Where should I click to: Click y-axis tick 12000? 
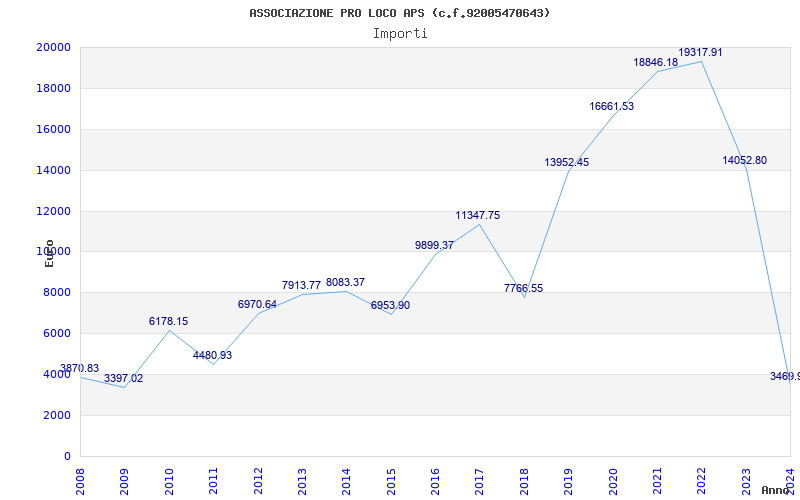54,211
